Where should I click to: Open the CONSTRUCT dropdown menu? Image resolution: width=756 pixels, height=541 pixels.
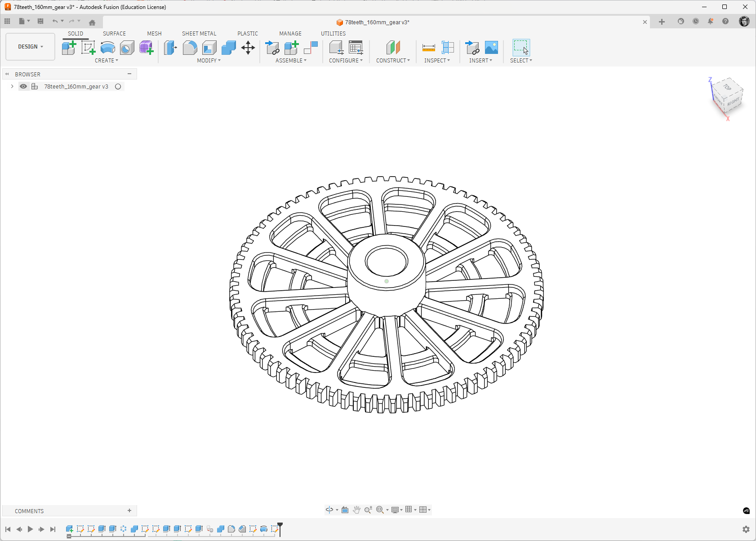[393, 61]
